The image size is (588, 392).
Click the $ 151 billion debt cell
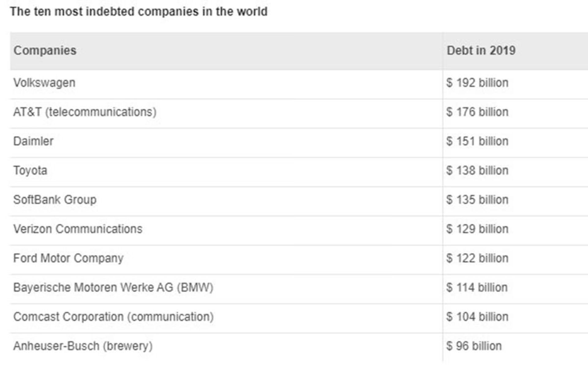click(x=477, y=141)
